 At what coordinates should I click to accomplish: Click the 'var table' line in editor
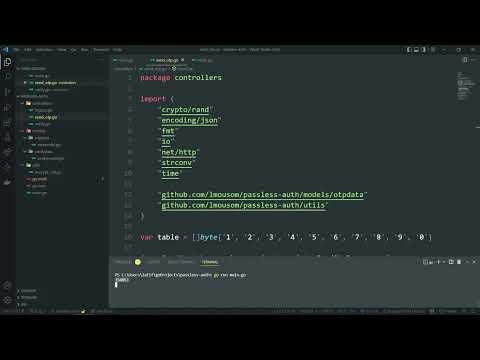286,237
